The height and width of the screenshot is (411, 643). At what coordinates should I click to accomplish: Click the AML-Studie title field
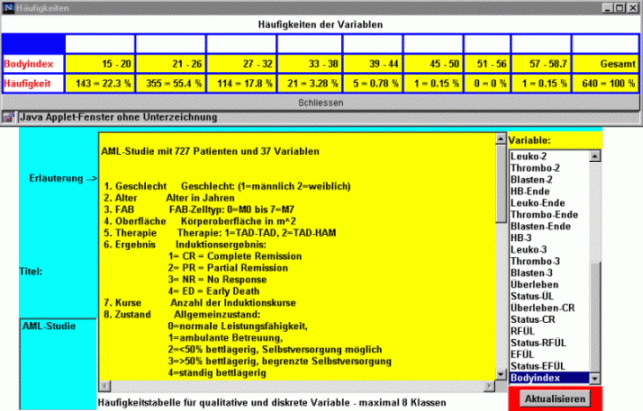58,326
